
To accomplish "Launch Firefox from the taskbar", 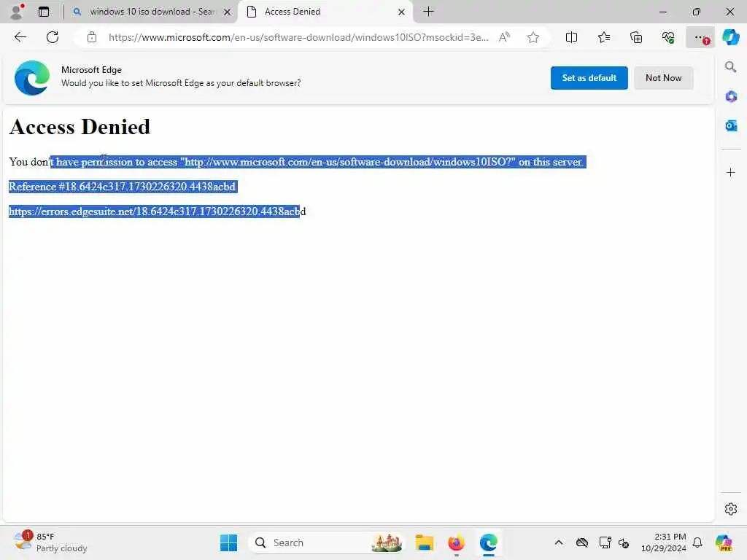I will [456, 542].
